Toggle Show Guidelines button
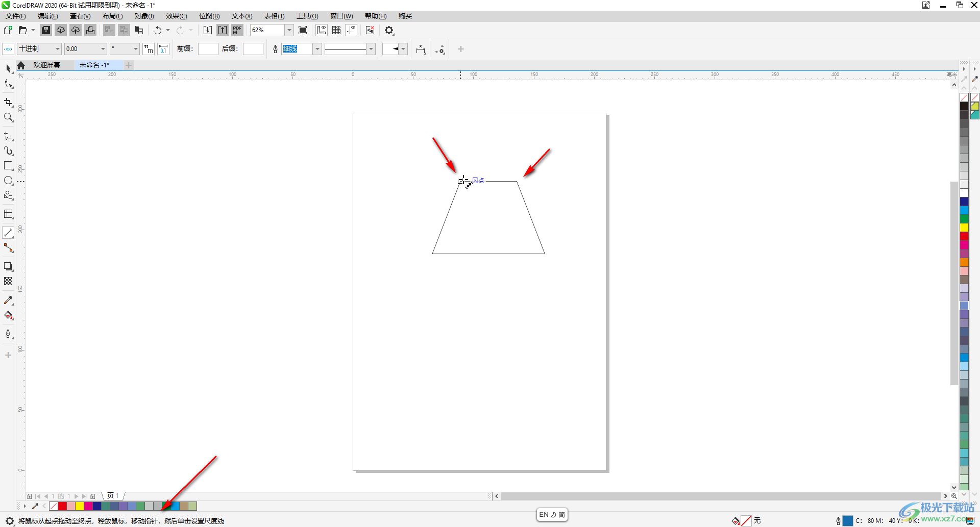The height and width of the screenshot is (527, 980). [x=351, y=30]
